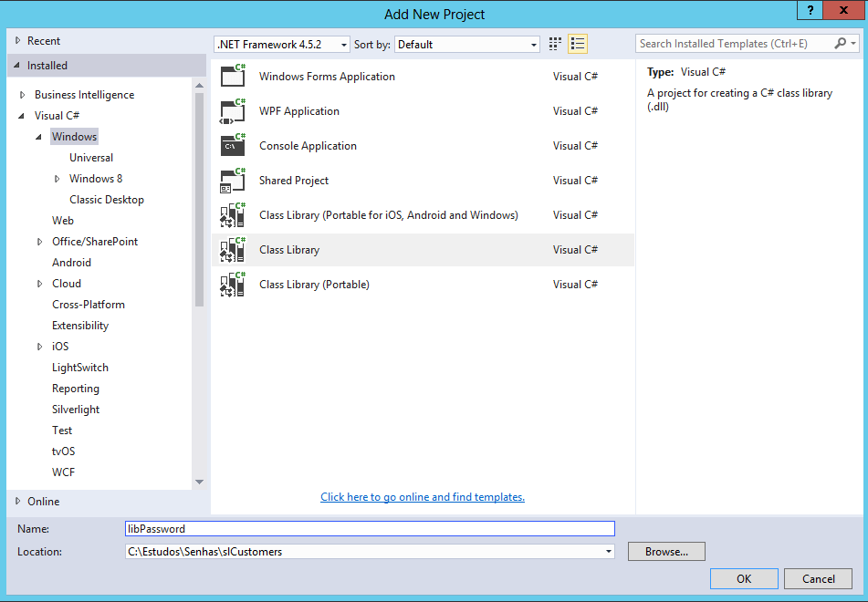Select the Console Application row text
The height and width of the screenshot is (602, 868).
[308, 146]
